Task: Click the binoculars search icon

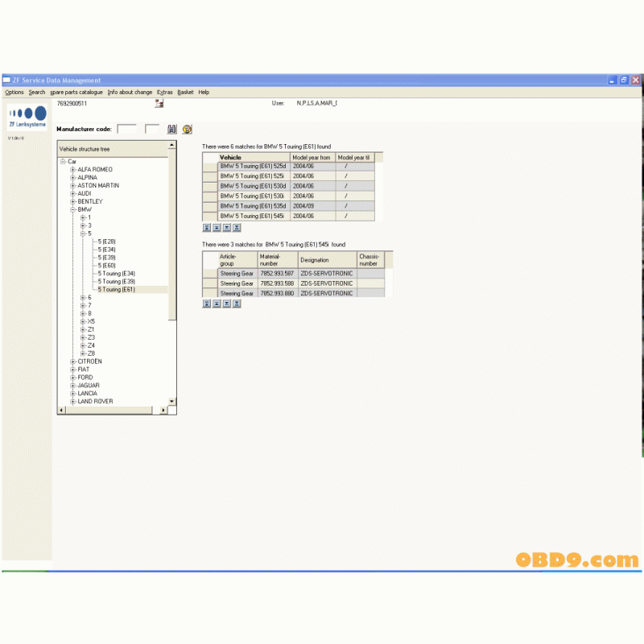Action: tap(171, 130)
